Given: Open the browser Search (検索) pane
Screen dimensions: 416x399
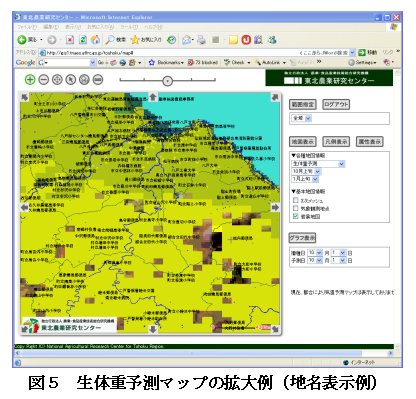Looking at the screenshot, I should 115,40.
